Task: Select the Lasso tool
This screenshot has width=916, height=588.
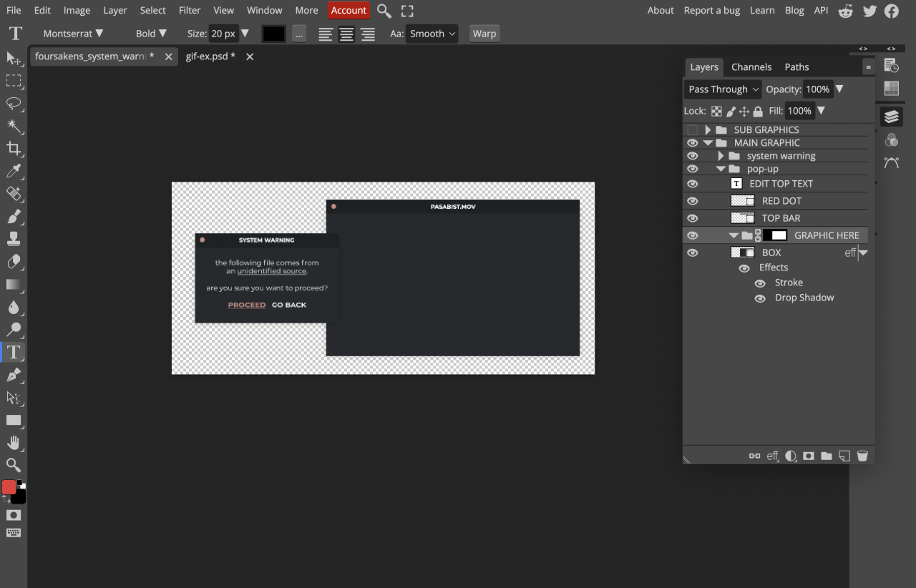Action: (x=14, y=104)
